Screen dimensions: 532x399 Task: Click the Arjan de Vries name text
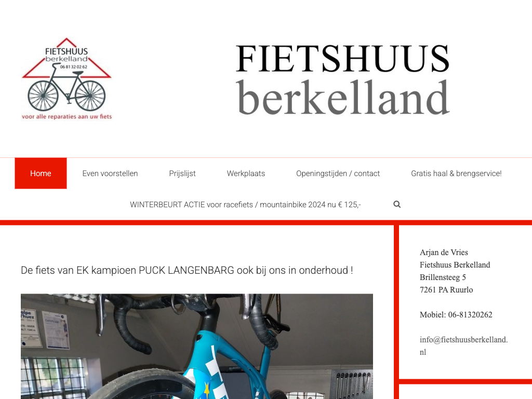click(x=444, y=252)
